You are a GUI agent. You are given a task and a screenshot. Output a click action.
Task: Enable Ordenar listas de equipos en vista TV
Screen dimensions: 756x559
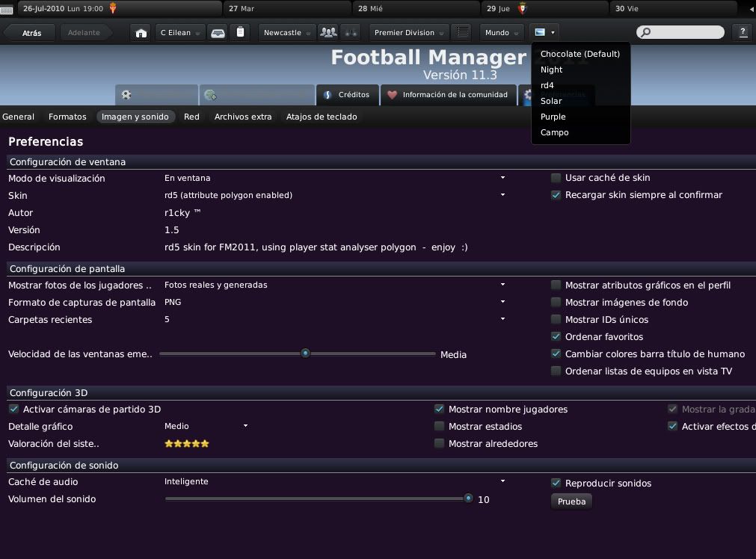tap(556, 371)
